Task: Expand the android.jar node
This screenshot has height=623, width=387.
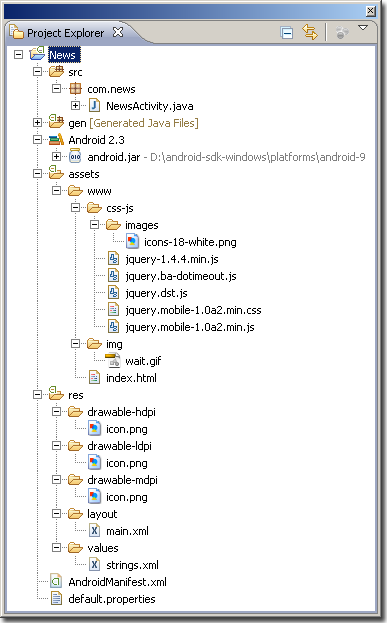Action: coord(56,157)
